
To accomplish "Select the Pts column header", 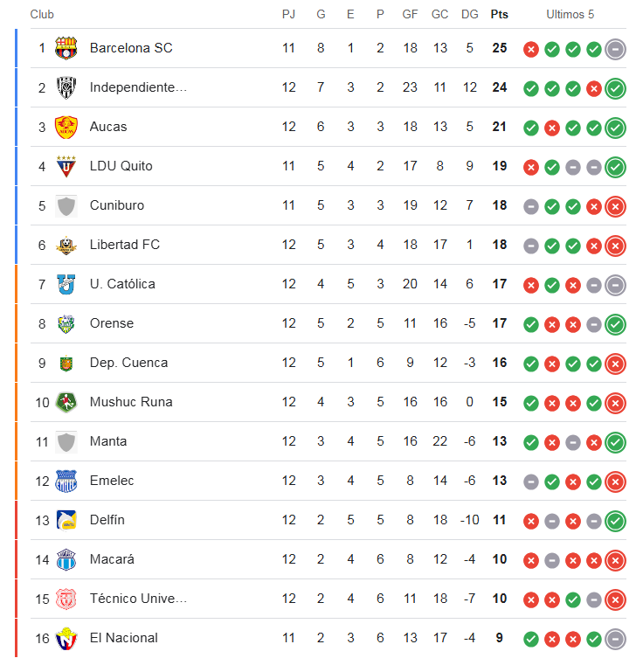I will point(499,15).
